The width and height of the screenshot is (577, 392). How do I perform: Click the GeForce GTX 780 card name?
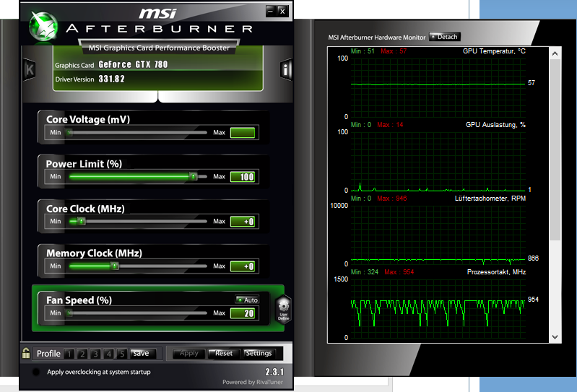tap(133, 65)
